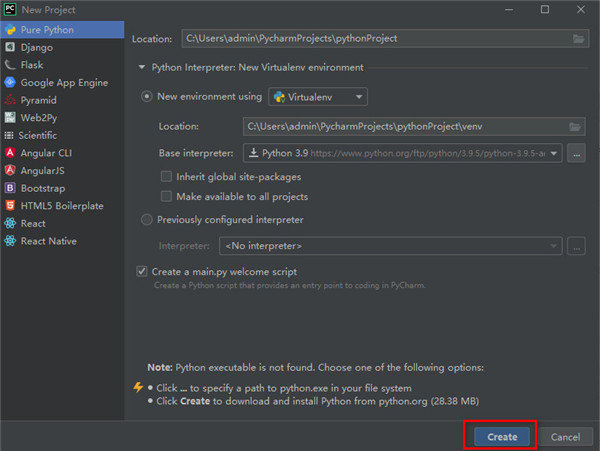Click the React atom icon

[x=10, y=223]
